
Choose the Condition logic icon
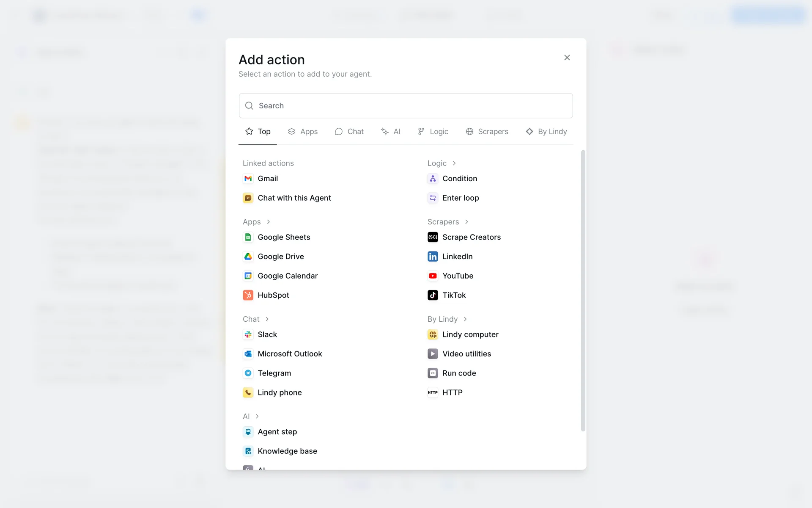click(x=433, y=179)
